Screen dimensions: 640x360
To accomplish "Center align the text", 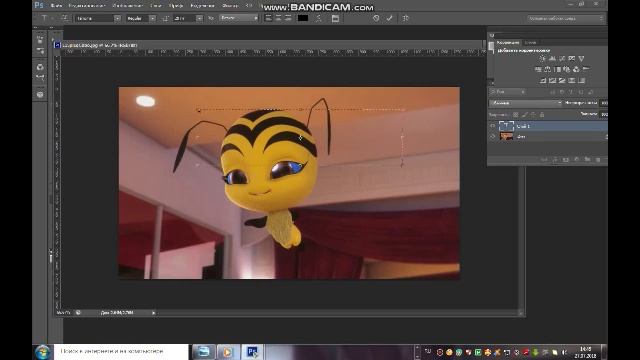I will coord(278,18).
